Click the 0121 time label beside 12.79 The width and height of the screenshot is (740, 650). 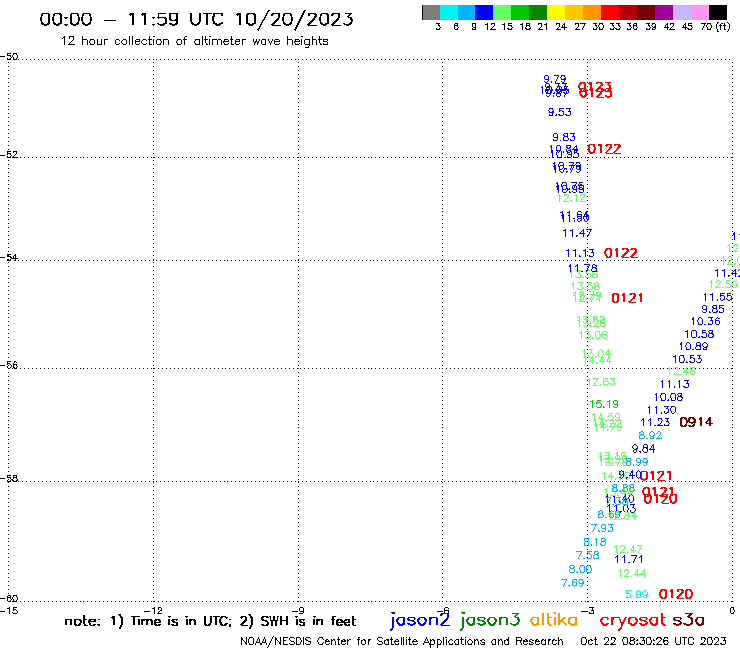tap(627, 298)
